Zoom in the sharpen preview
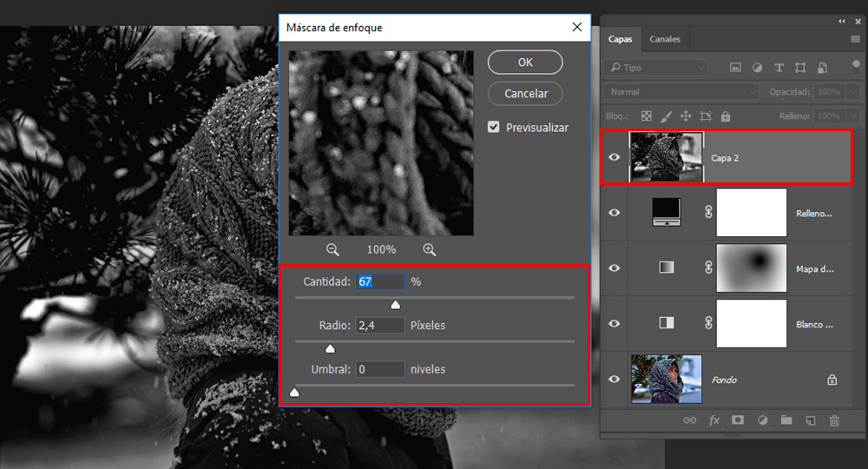This screenshot has width=868, height=469. point(429,249)
